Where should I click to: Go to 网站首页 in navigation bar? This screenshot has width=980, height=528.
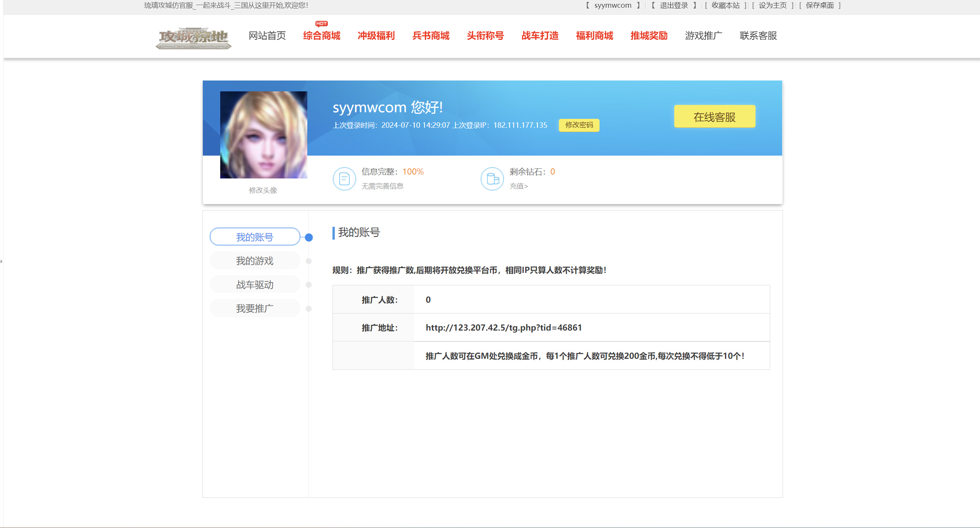(267, 36)
